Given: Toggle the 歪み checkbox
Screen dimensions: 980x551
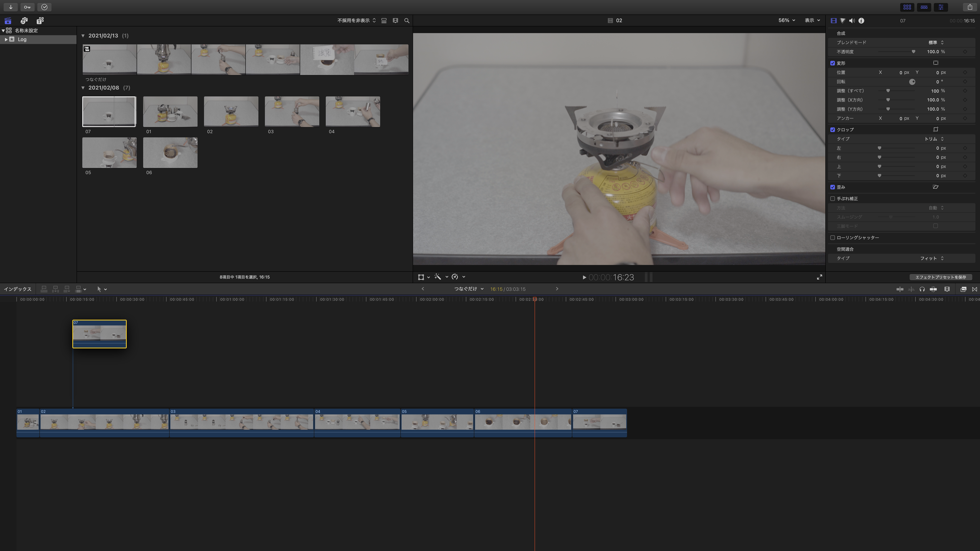Looking at the screenshot, I should pos(832,187).
